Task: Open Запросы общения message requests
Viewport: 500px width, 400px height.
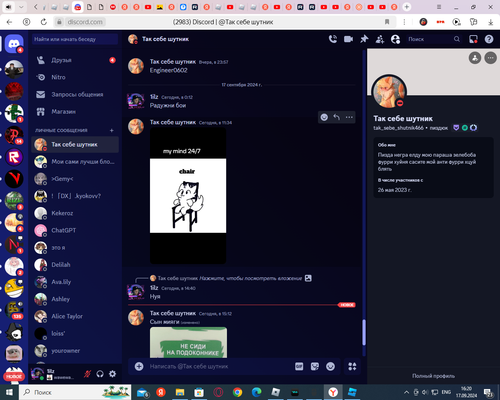Action: click(75, 95)
